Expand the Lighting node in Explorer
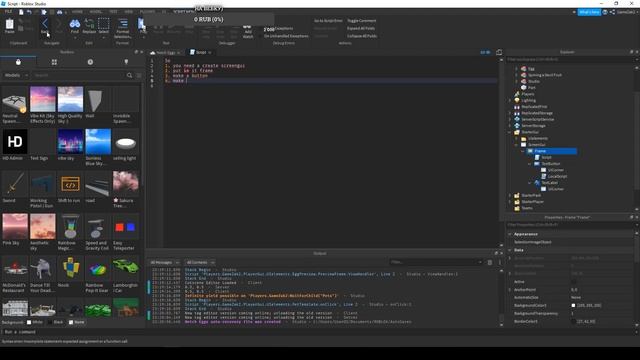 510,100
